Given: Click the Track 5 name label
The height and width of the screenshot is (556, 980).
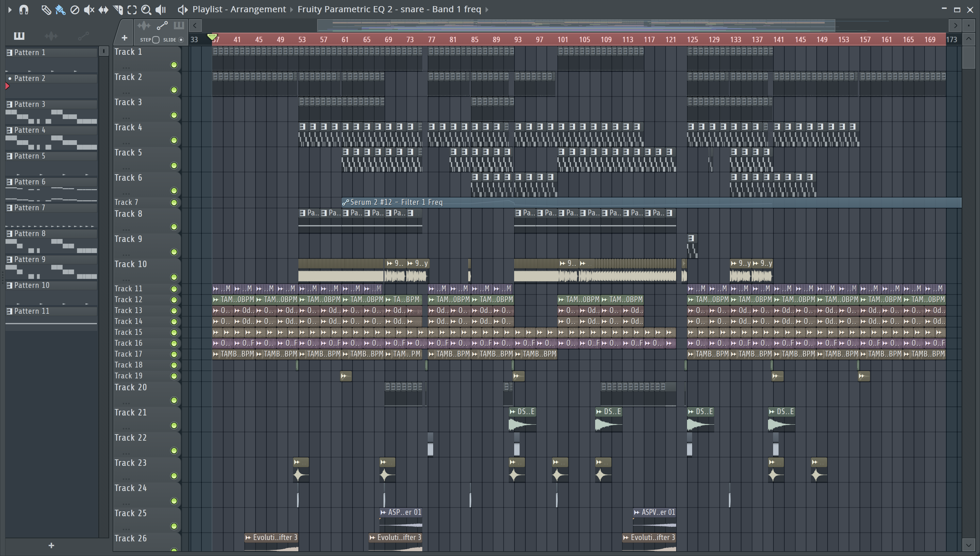Looking at the screenshot, I should [x=128, y=153].
